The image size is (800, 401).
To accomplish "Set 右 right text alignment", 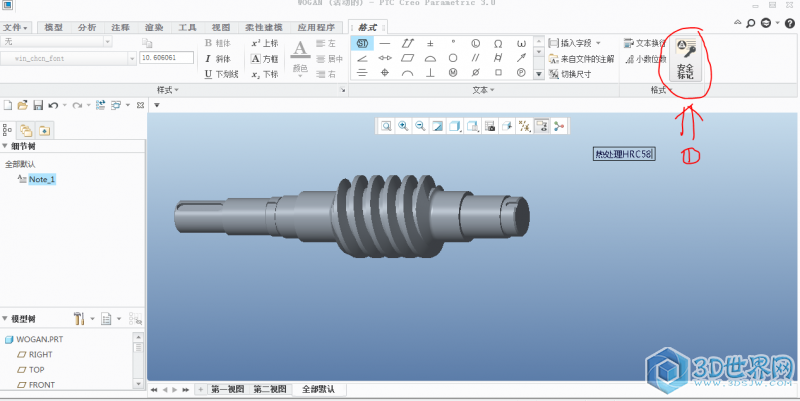I will [326, 74].
